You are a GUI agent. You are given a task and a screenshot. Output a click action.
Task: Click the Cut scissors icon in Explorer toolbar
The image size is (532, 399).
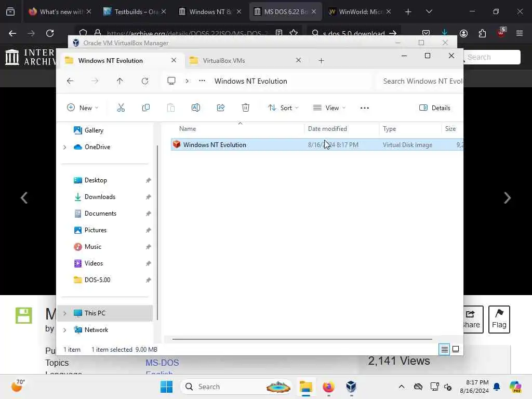click(x=121, y=108)
